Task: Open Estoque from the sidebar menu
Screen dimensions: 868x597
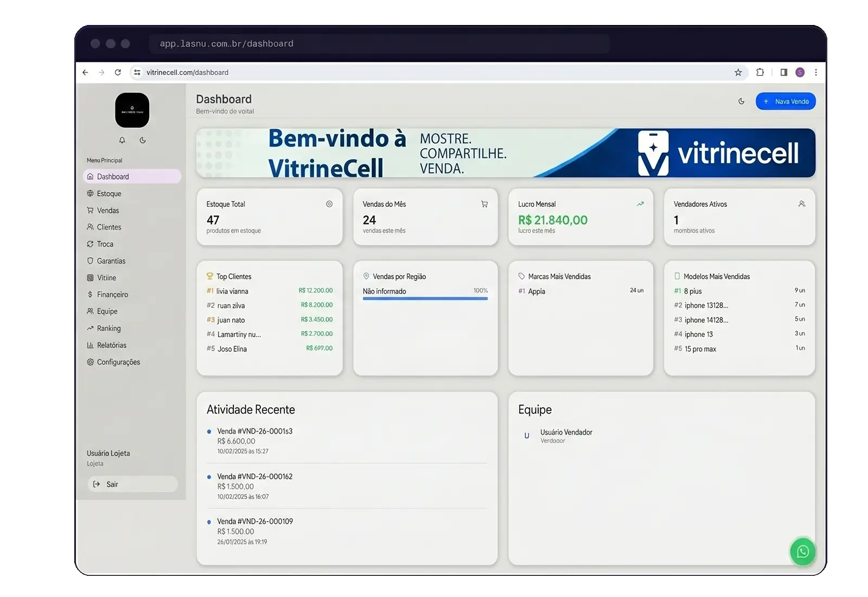Action: (x=132, y=194)
